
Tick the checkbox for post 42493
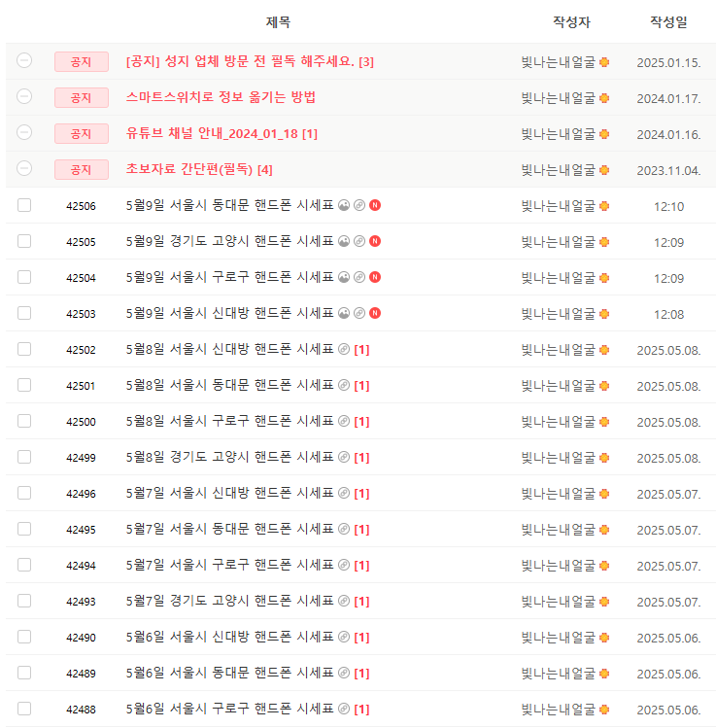[24, 601]
